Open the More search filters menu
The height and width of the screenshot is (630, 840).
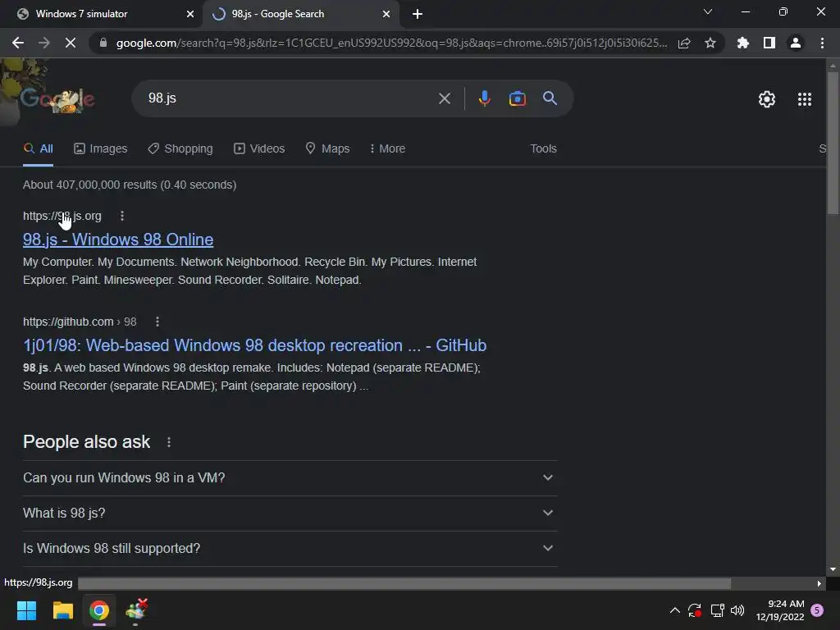tap(387, 148)
